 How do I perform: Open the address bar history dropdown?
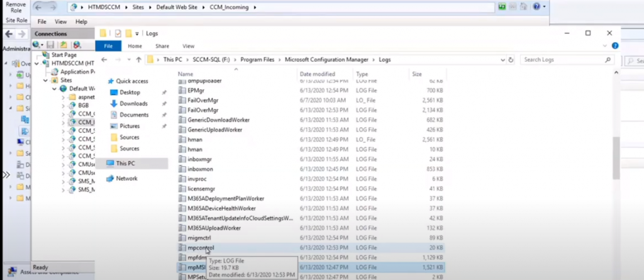pyautogui.click(x=502, y=60)
